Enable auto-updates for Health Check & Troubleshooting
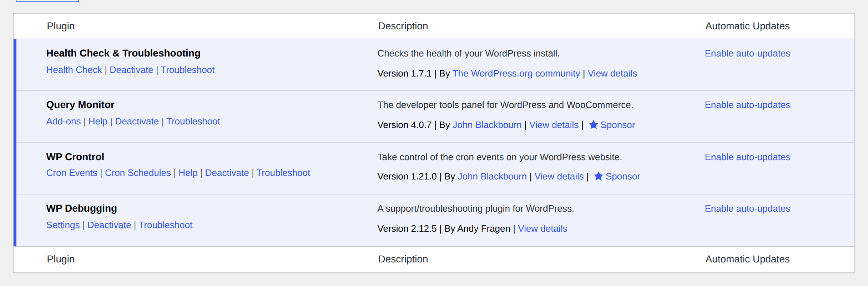 (747, 53)
